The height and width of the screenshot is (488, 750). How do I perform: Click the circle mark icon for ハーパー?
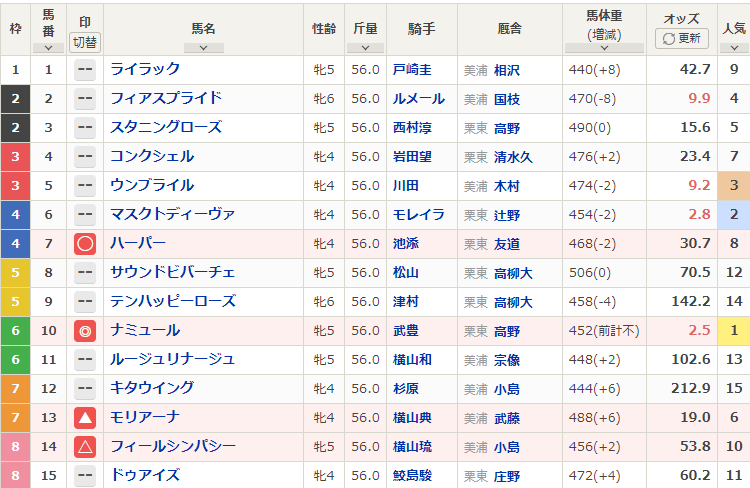(x=85, y=244)
